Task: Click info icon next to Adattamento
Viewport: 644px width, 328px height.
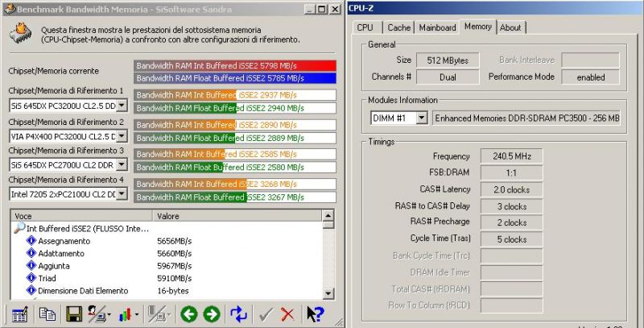Action: coord(31,253)
